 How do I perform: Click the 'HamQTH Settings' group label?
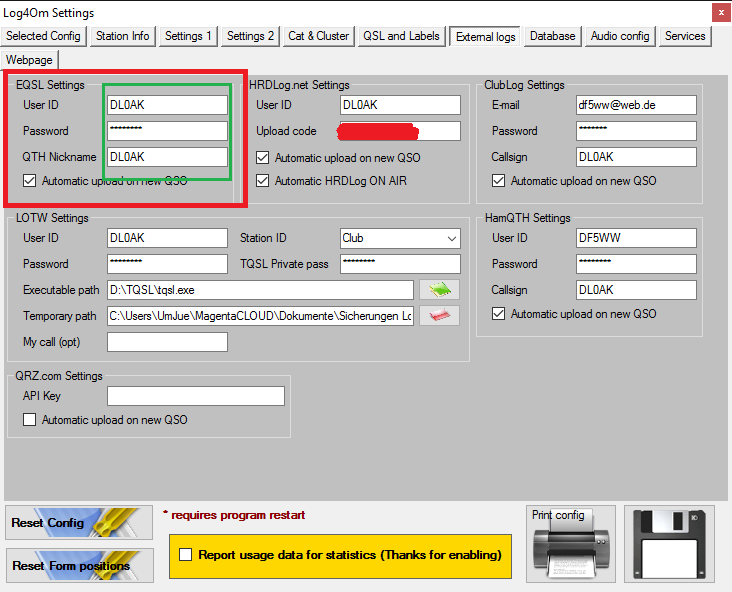coord(528,218)
